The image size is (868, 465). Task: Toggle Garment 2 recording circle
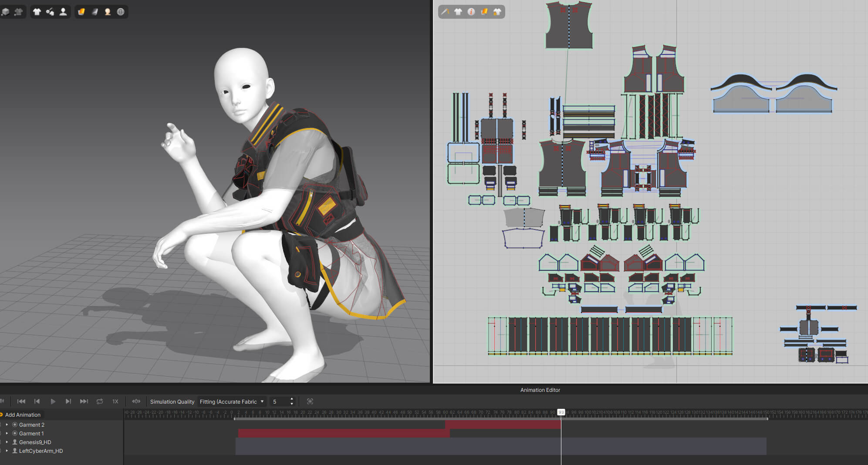15,425
